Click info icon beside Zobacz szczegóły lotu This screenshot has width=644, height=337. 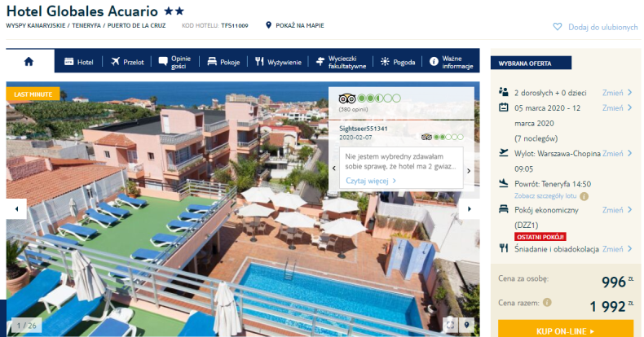click(584, 196)
